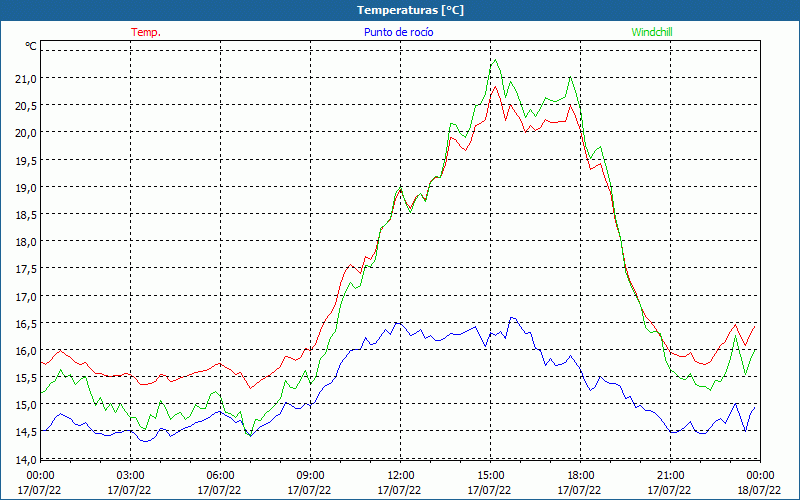Click the "18/07/22" date label
The image size is (800, 500).
[759, 490]
